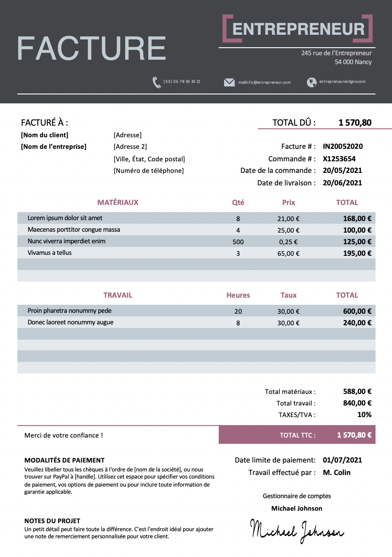
Task: Click the (33) 06 78 43 33 21 phone number
Action: pos(182,82)
